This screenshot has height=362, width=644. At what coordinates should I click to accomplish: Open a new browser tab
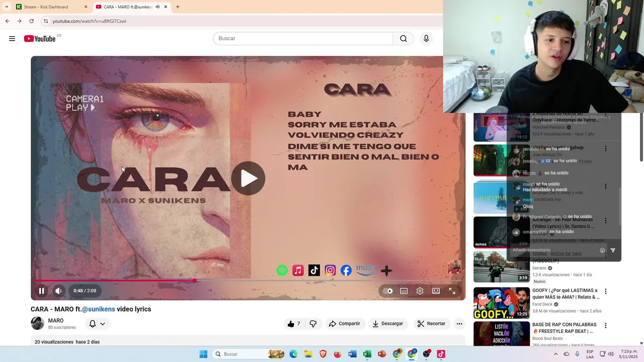(x=178, y=7)
